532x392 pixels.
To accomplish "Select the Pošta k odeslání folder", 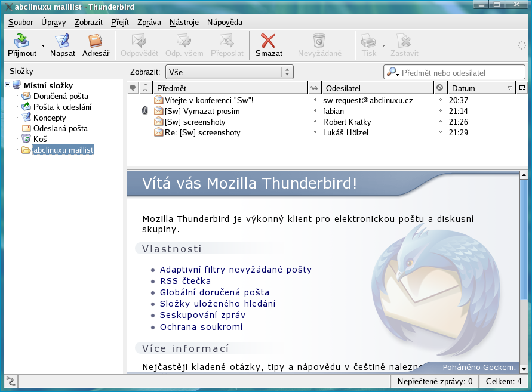I will pyautogui.click(x=62, y=107).
